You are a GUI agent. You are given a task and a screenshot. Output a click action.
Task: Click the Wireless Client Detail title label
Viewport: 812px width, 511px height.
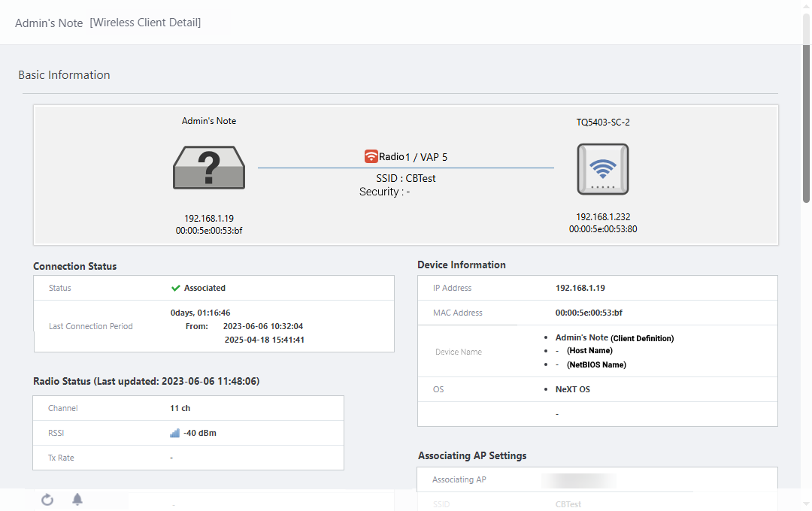pos(145,23)
